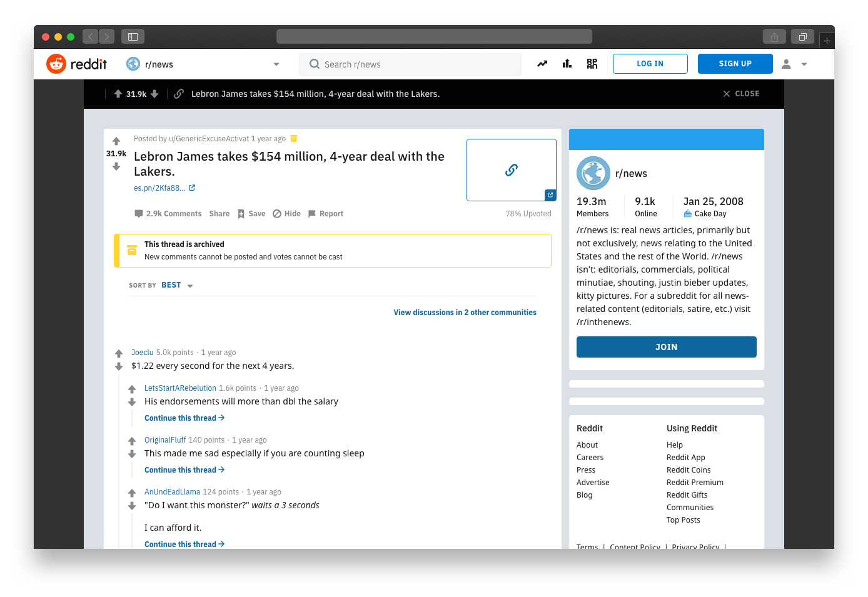
Task: Open the About footer link
Action: click(587, 445)
